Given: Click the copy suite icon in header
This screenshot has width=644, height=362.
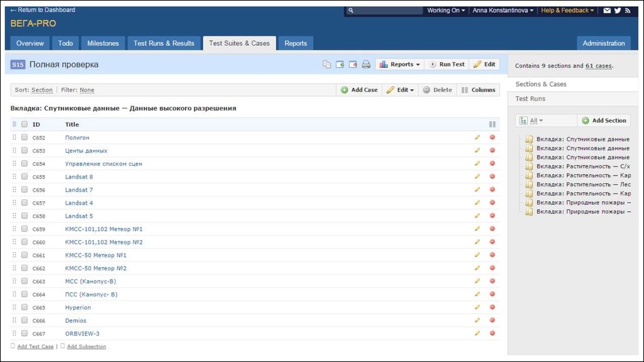Looking at the screenshot, I should tap(326, 65).
